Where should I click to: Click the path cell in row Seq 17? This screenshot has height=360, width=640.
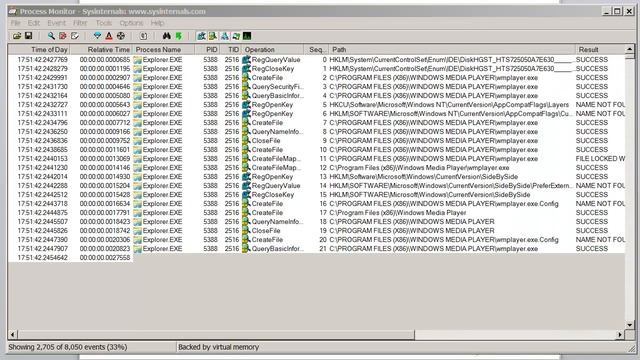[398, 213]
